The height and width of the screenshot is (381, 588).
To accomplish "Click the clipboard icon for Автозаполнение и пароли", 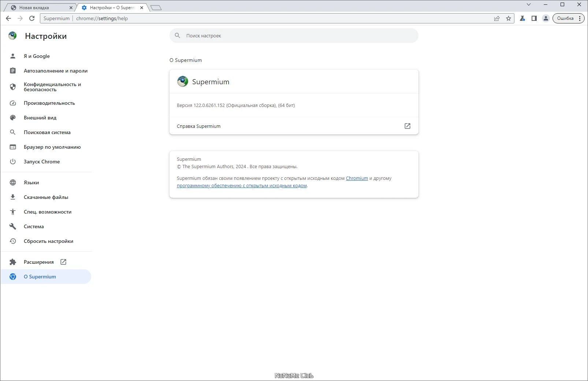I will pyautogui.click(x=13, y=71).
